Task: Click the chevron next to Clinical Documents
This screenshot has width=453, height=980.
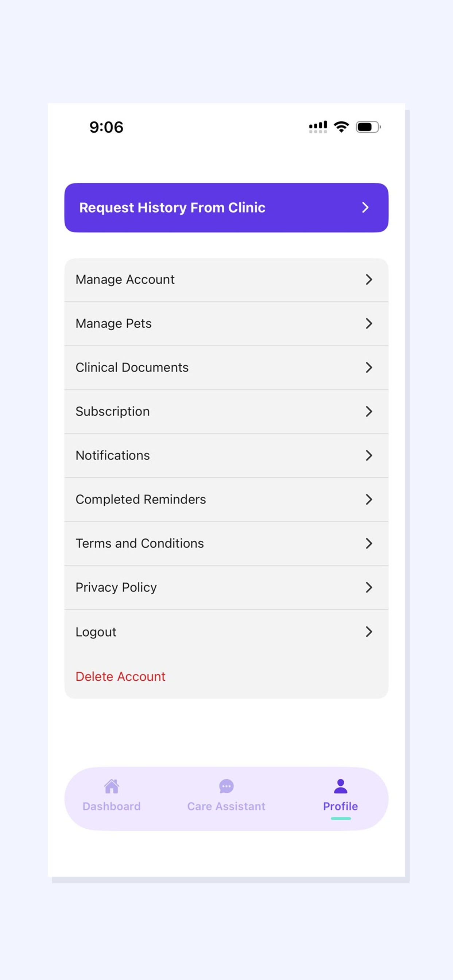Action: point(368,367)
